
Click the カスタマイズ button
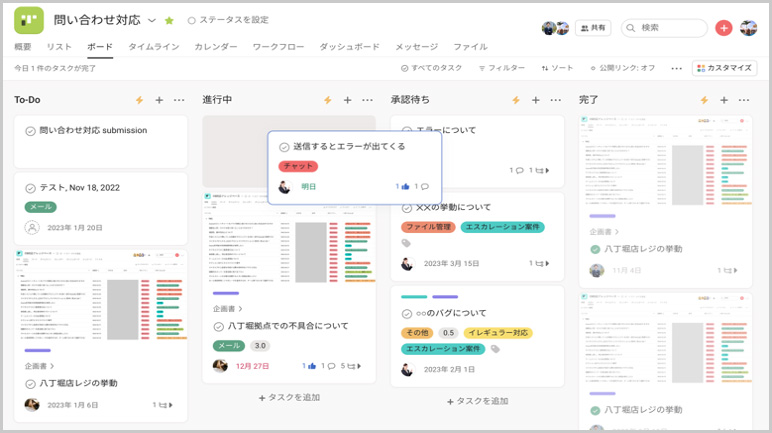pos(724,68)
